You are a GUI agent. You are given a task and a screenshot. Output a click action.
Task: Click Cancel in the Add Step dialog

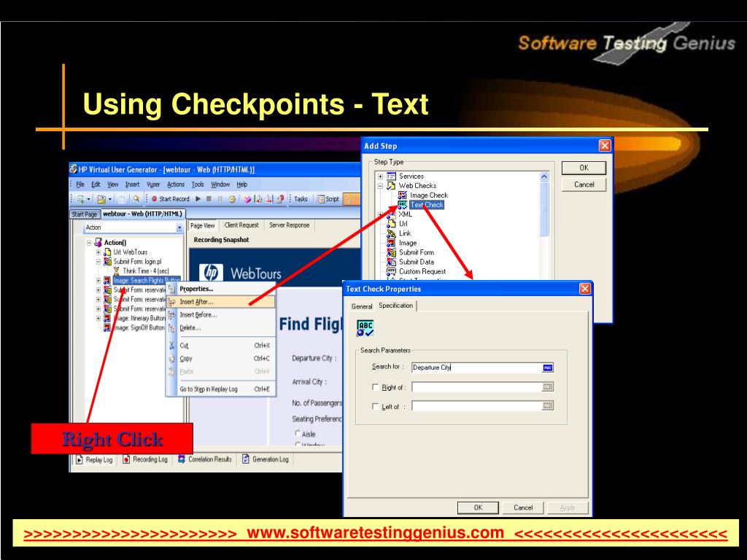[584, 184]
